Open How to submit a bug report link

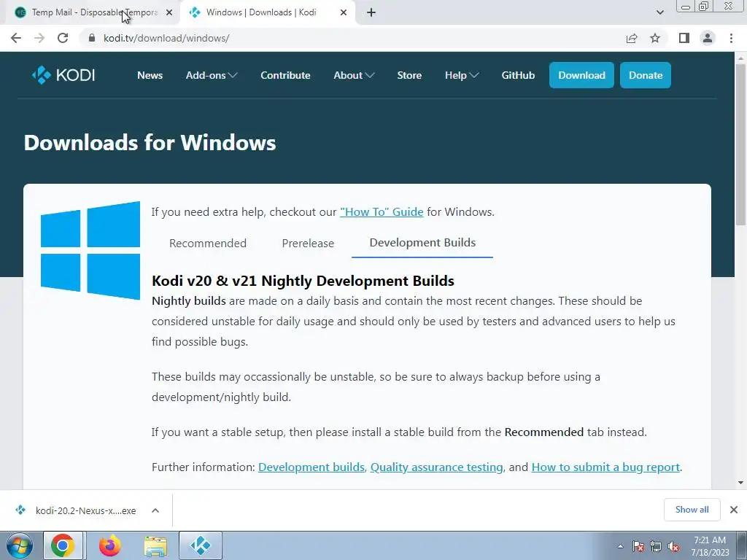pos(605,467)
